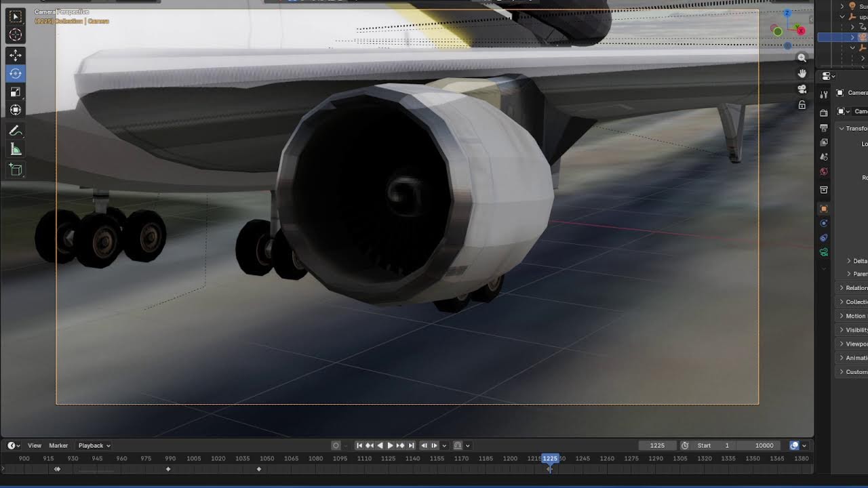The width and height of the screenshot is (868, 488).
Task: Select keyframe diamond near frame 990
Action: point(168,469)
